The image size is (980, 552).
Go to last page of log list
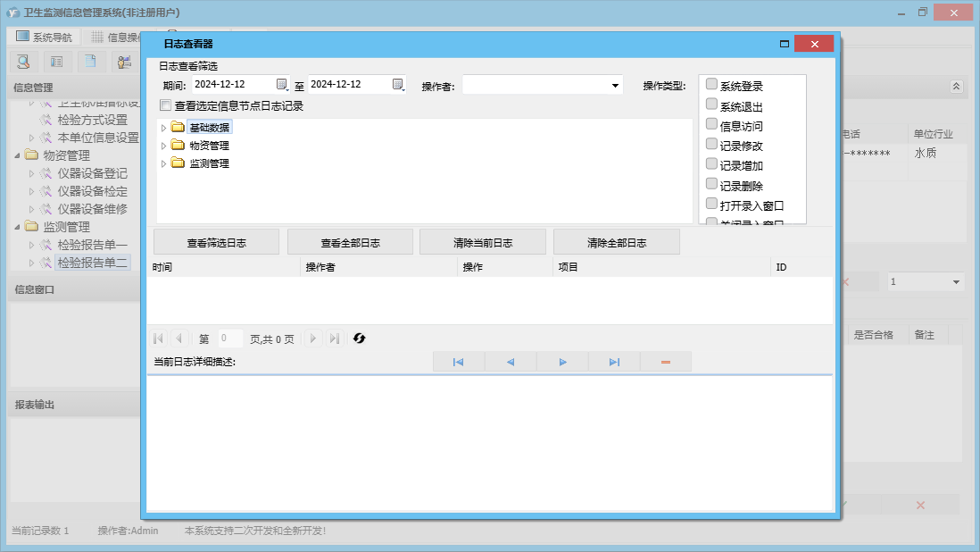coord(335,339)
